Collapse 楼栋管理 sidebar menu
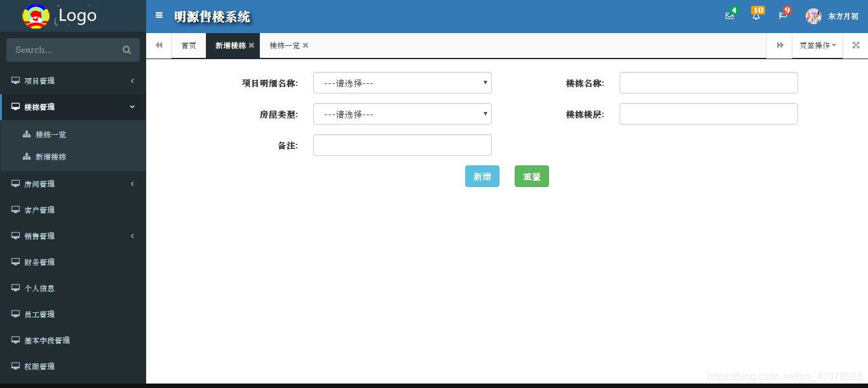The width and height of the screenshot is (868, 388). 73,107
